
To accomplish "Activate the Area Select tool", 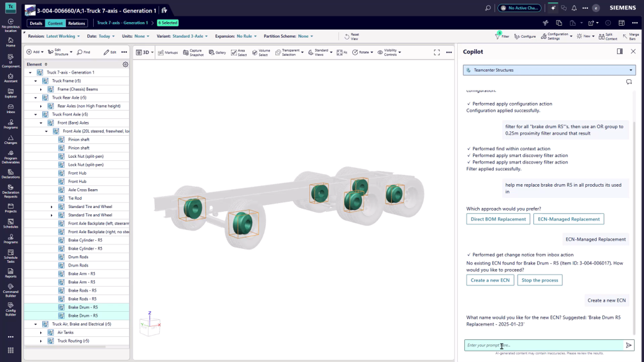I will tap(239, 53).
